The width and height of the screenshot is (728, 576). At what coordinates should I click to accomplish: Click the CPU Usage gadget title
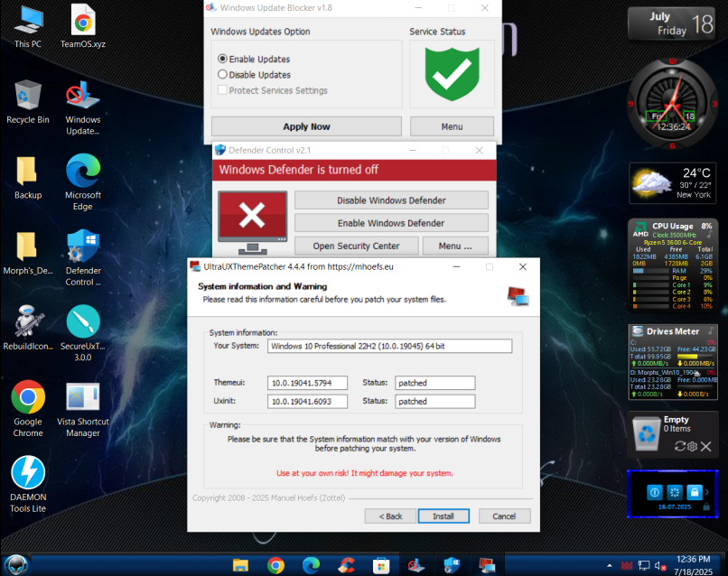tap(672, 226)
